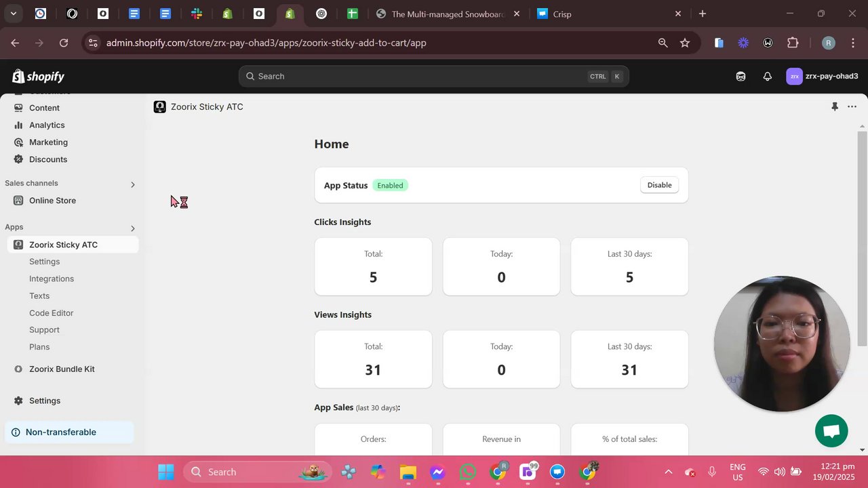Expand the Sales channels section

click(132, 184)
